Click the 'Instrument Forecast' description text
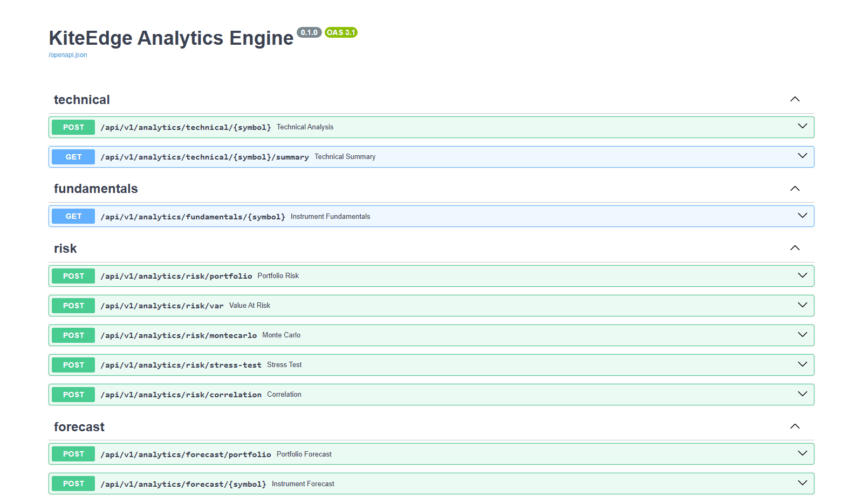This screenshot has width=863, height=504. [x=303, y=484]
